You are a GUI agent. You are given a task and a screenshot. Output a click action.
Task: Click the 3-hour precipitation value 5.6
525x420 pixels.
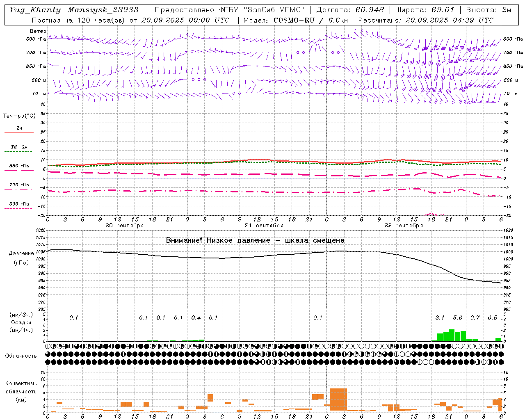point(457,317)
